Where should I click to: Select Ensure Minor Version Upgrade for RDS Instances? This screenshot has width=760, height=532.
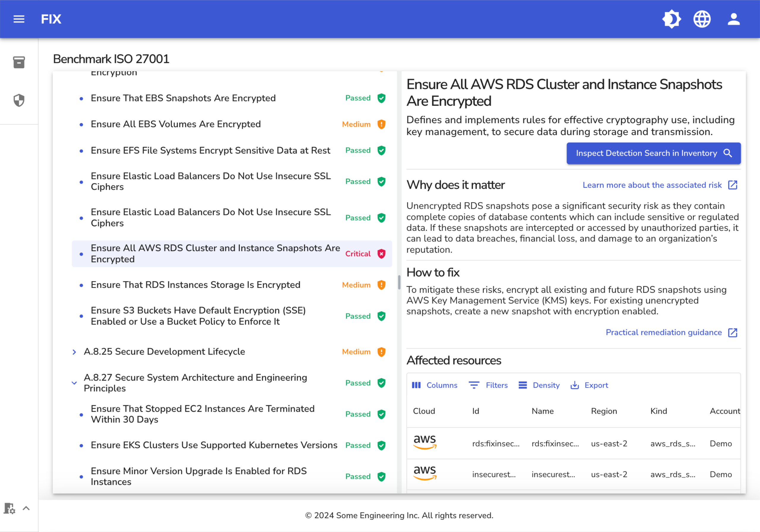pos(232,476)
